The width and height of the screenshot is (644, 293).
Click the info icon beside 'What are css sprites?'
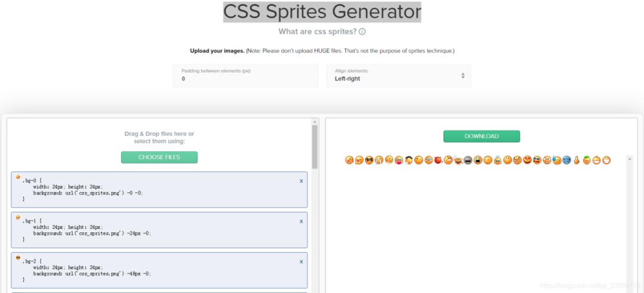(363, 32)
